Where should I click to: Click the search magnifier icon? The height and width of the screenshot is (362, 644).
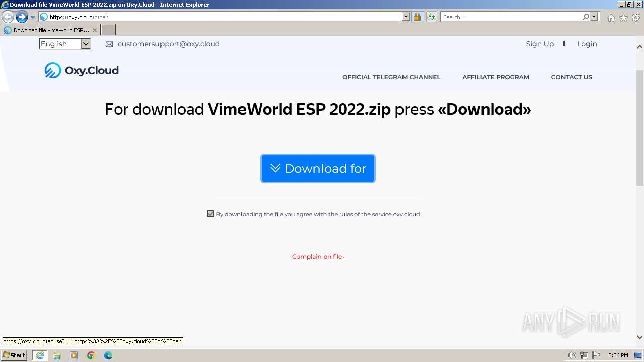tap(586, 17)
